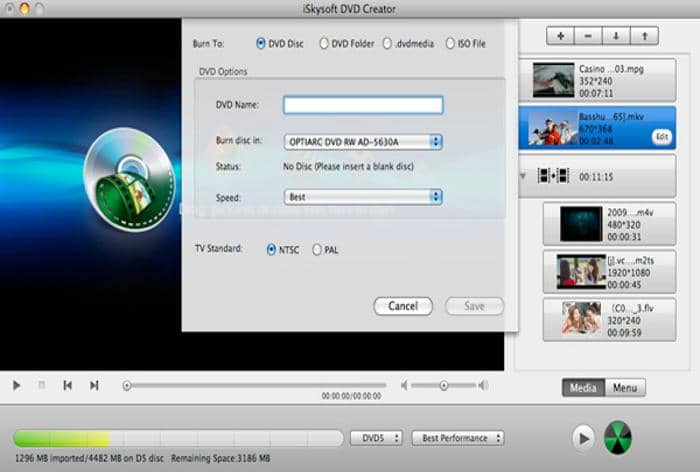The image size is (700, 472).
Task: Click the 00:09:59 duration of flv clip
Action: (x=624, y=333)
